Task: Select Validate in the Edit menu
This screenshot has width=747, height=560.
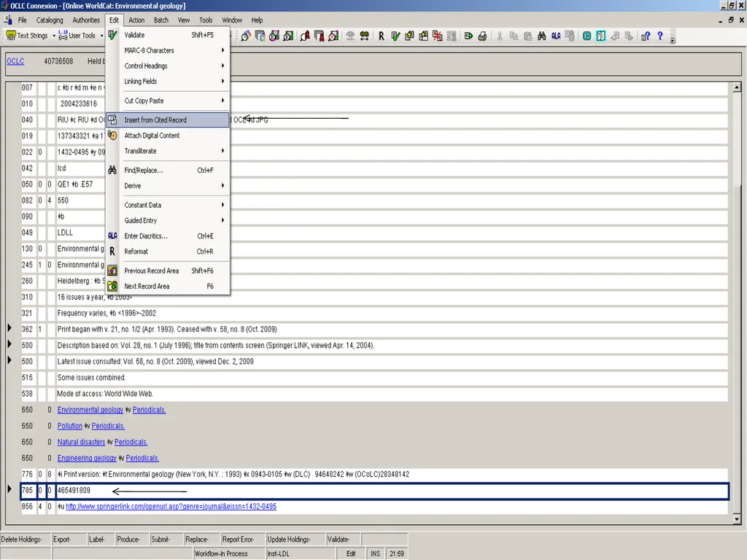Action: [x=168, y=35]
